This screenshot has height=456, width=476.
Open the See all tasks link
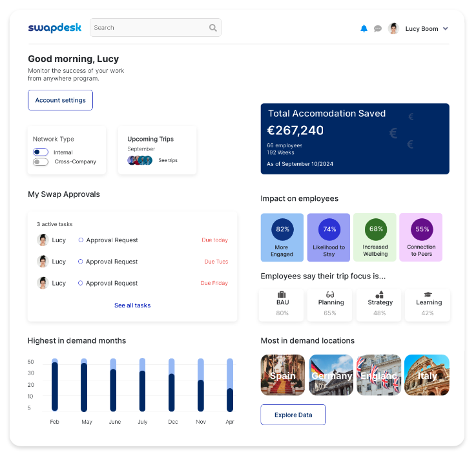click(x=132, y=306)
